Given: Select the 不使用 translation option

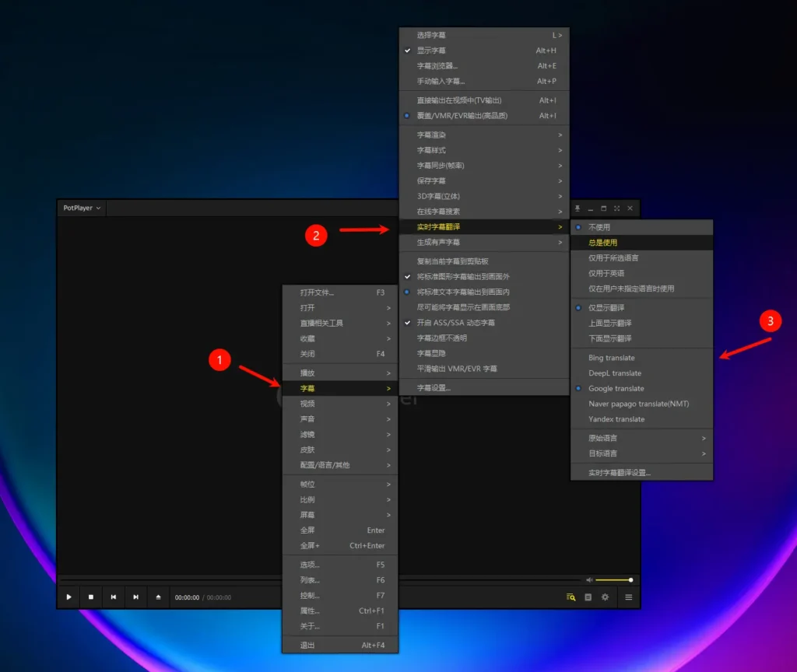Looking at the screenshot, I should tap(641, 227).
